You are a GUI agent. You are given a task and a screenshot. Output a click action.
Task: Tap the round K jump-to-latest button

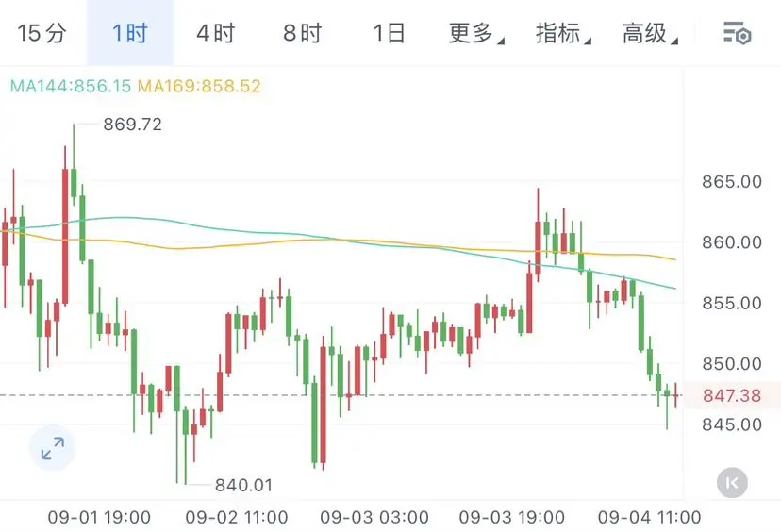point(732,483)
